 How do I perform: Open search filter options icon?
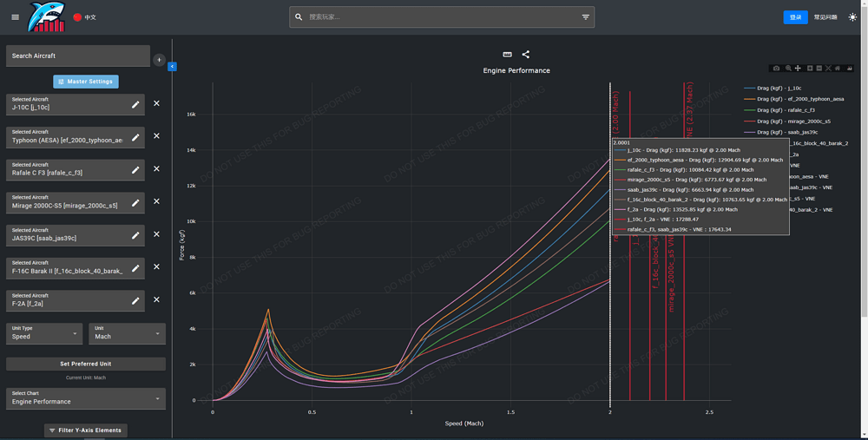point(585,17)
